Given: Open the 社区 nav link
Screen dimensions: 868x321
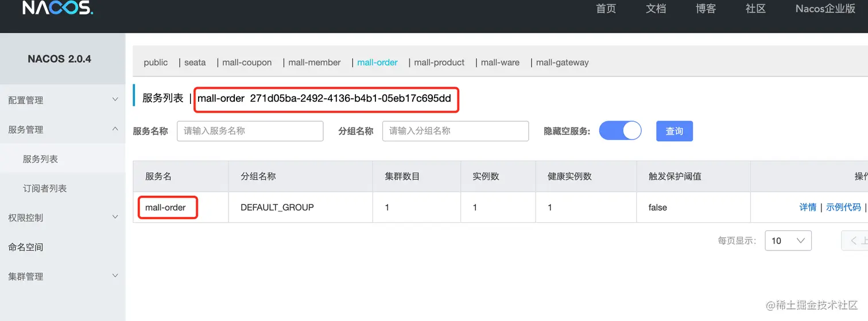Looking at the screenshot, I should [x=755, y=9].
